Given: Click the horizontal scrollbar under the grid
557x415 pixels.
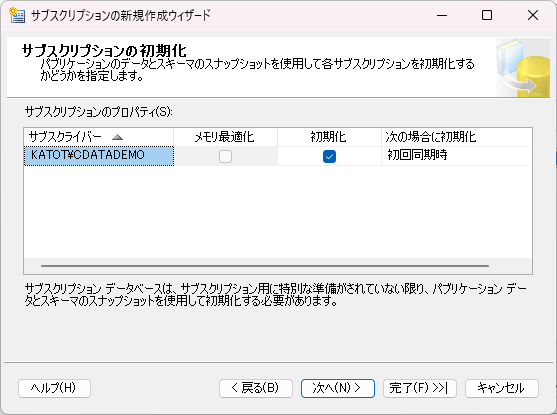Looking at the screenshot, I should click(x=265, y=266).
